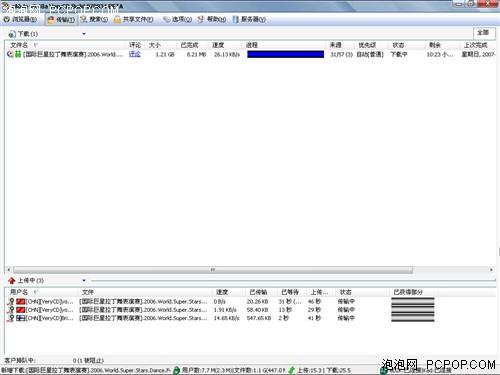Open the 浏览器 browser toolbar button
Viewport: 500px width, 375px height.
[20, 19]
